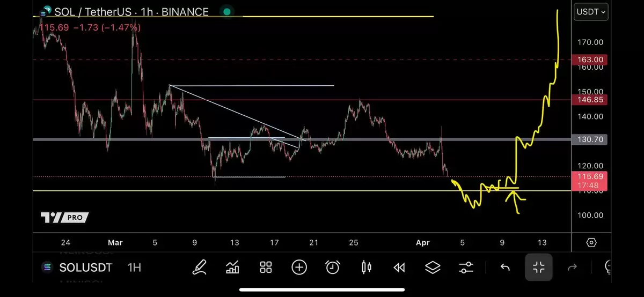Change chart type via candlestick icon
Image resolution: width=644 pixels, height=297 pixels.
tap(367, 267)
